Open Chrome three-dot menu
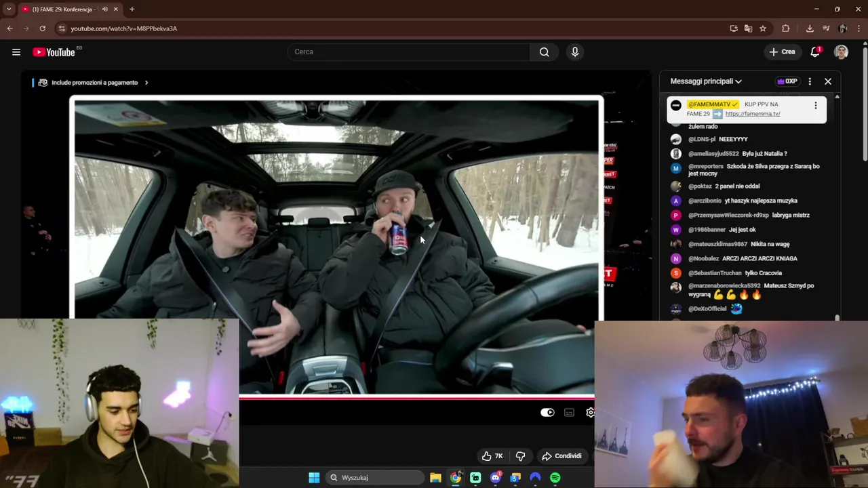Viewport: 868px width, 488px height. coord(859,28)
